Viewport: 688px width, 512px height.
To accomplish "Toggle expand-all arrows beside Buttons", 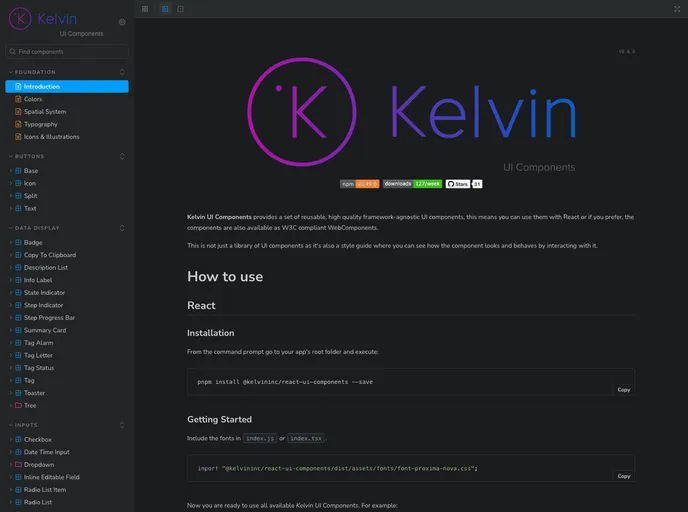I will click(122, 156).
